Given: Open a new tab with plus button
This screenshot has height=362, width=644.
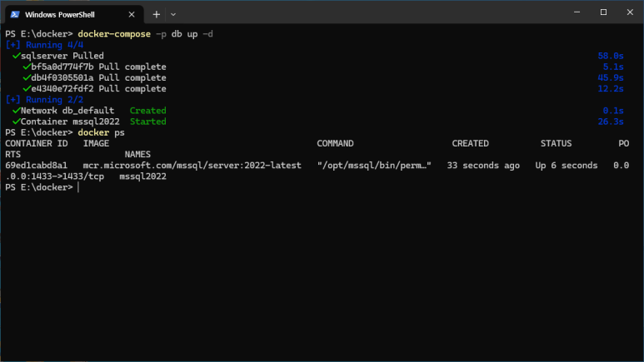Looking at the screenshot, I should click(x=156, y=14).
